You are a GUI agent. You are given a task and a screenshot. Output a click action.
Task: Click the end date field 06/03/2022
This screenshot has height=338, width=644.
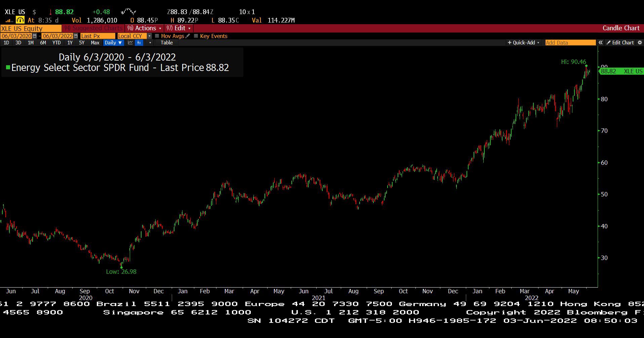(x=57, y=36)
